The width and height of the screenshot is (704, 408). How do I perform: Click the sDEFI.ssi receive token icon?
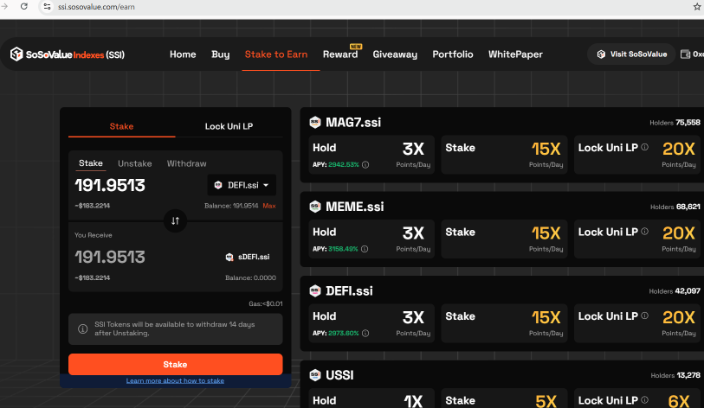pos(229,257)
